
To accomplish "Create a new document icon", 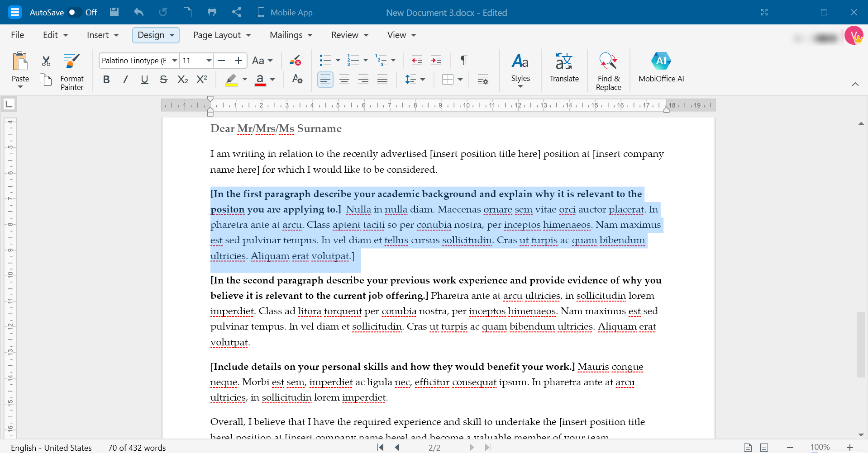I will pyautogui.click(x=187, y=12).
